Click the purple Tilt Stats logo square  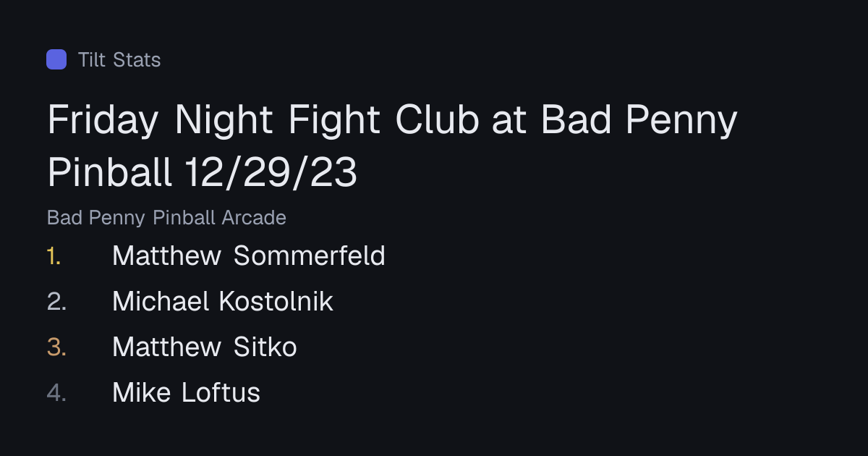(56, 59)
